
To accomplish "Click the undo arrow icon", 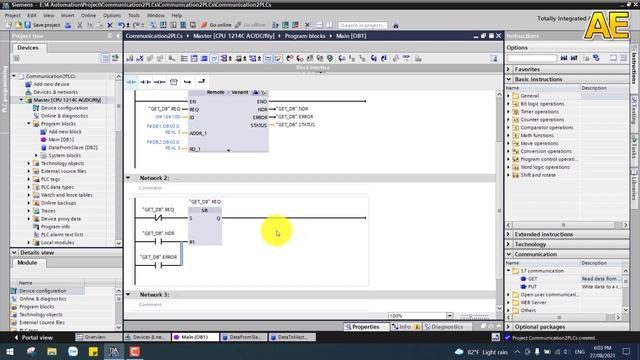I will [121, 25].
